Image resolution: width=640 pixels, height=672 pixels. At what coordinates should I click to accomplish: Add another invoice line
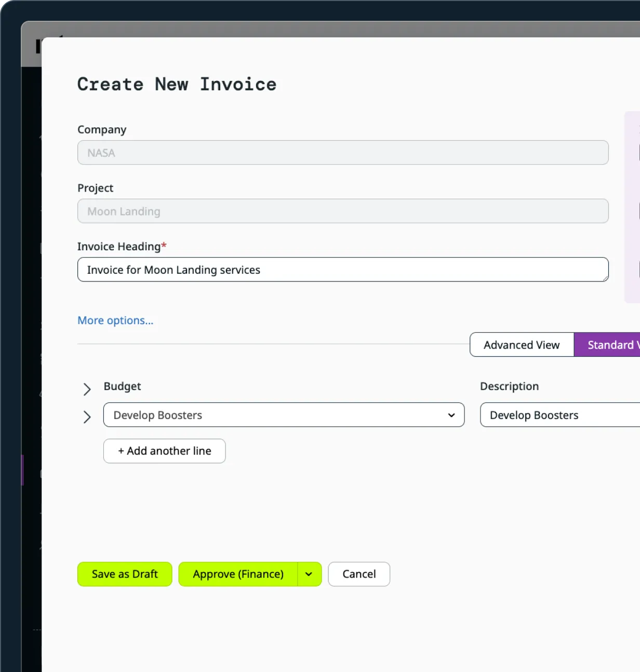(x=164, y=451)
